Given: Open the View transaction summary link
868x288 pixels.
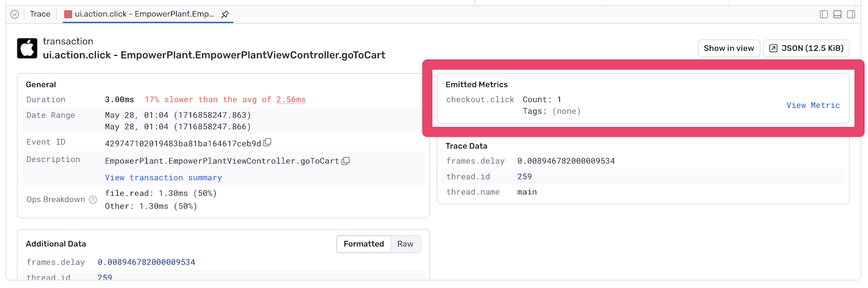Looking at the screenshot, I should tap(163, 178).
